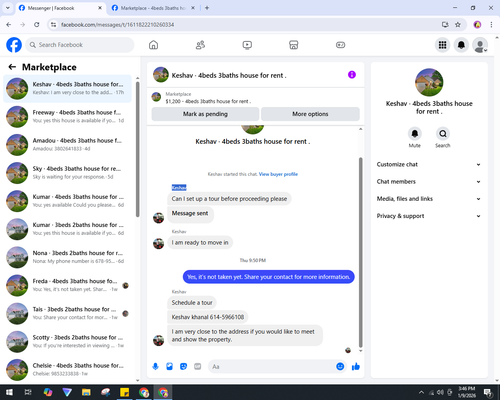Open Chrome three-dot menu

tap(491, 25)
